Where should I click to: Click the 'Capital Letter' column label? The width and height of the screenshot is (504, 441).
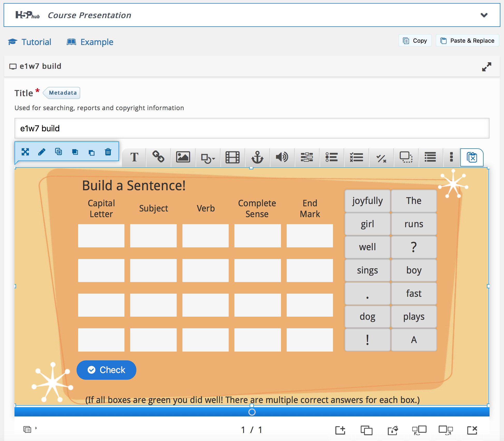(x=101, y=209)
